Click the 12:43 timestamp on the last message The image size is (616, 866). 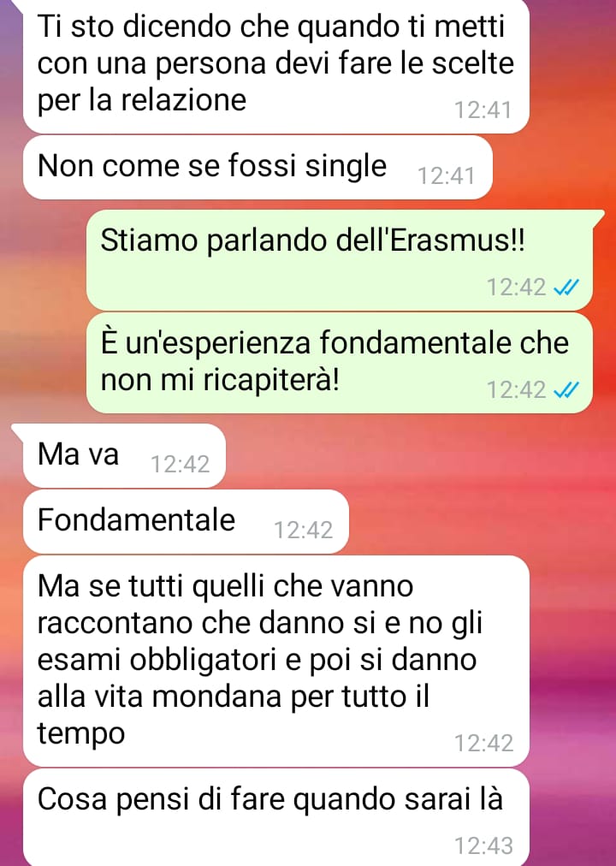tap(483, 845)
